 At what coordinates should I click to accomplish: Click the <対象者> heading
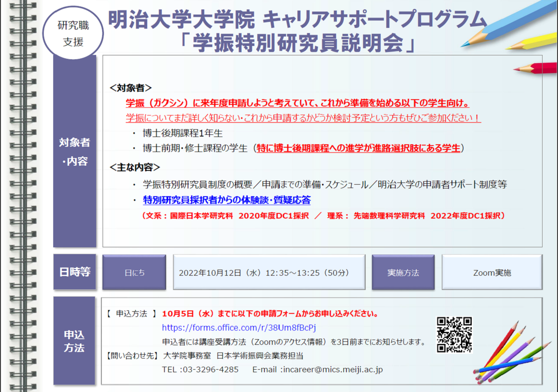point(130,88)
